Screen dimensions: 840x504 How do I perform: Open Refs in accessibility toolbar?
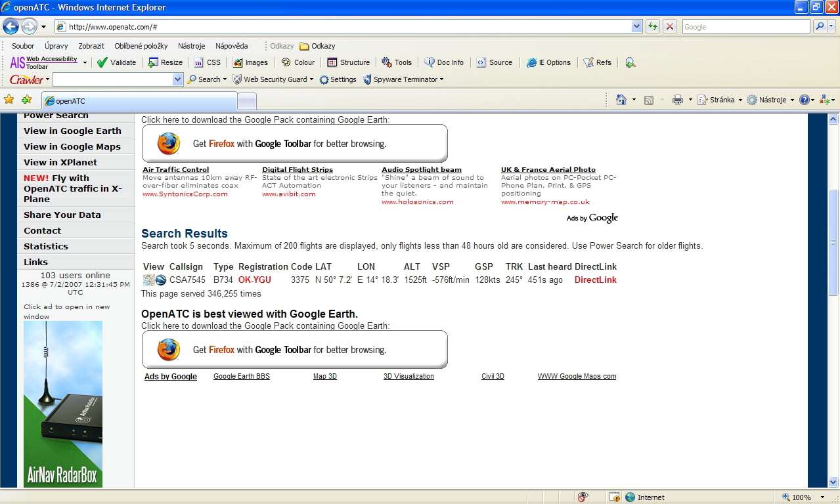[x=597, y=62]
